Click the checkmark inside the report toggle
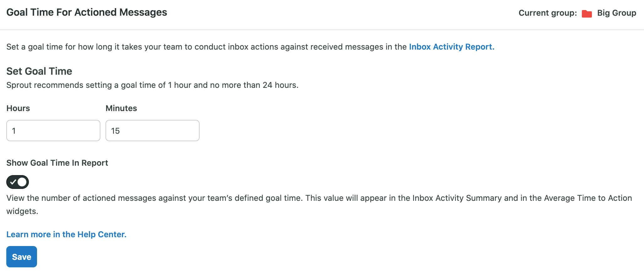The width and height of the screenshot is (644, 273). tap(13, 182)
